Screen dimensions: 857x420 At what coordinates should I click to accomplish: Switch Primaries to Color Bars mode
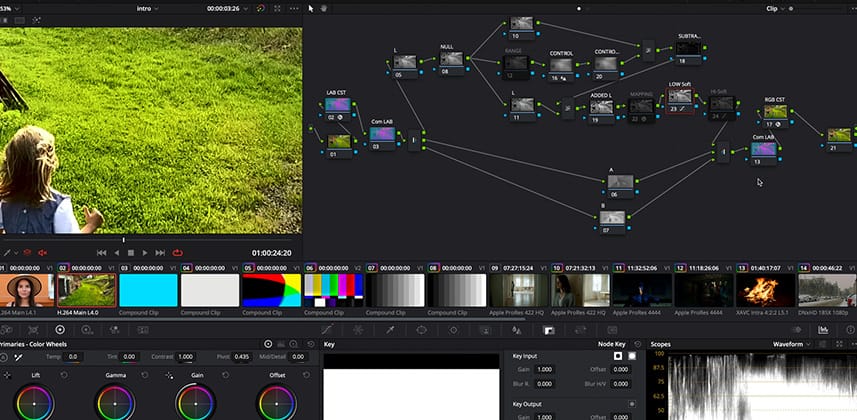[281, 344]
